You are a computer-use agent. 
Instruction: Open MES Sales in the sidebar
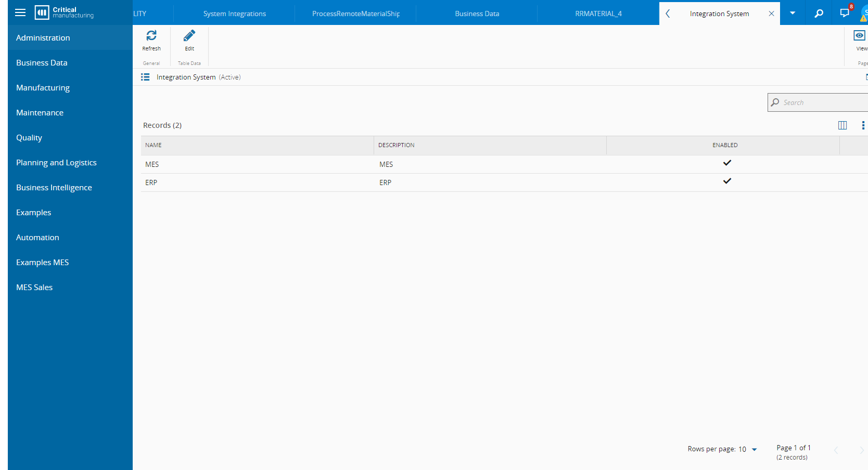(x=70, y=287)
